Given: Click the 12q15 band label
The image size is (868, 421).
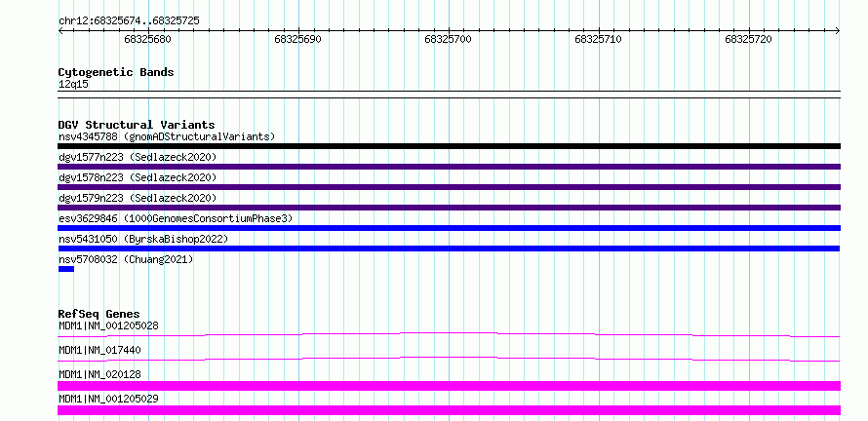Looking at the screenshot, I should pyautogui.click(x=73, y=85).
